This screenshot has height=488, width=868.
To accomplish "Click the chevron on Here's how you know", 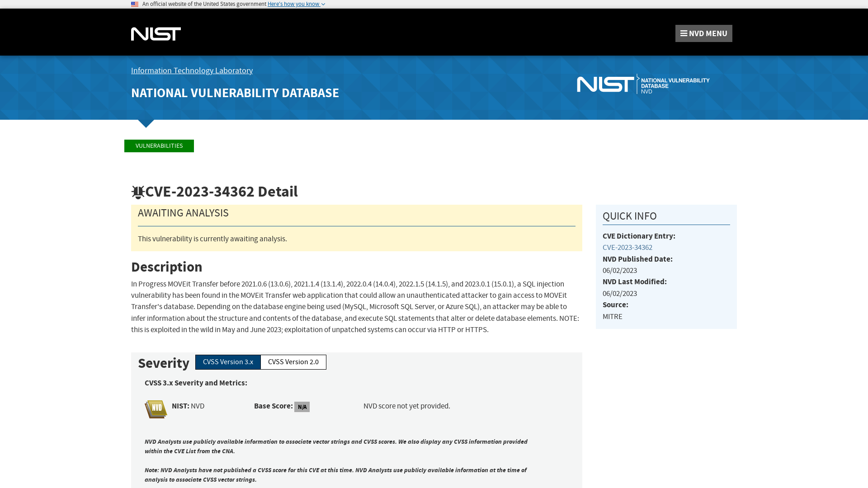I will click(323, 4).
